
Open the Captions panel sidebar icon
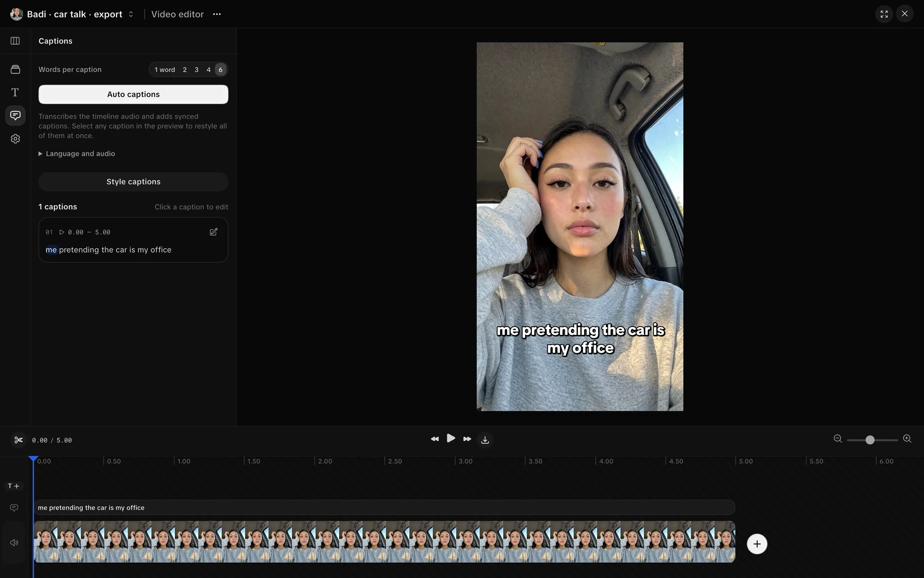click(x=15, y=116)
